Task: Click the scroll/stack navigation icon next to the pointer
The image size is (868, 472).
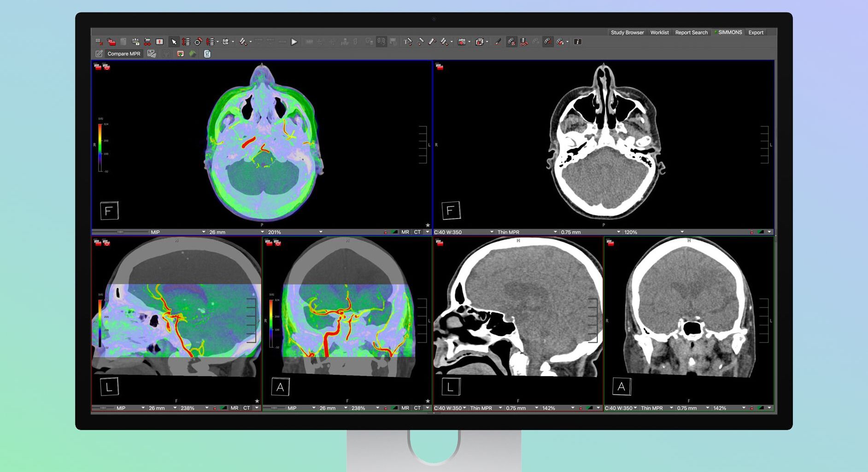Action: click(x=186, y=41)
